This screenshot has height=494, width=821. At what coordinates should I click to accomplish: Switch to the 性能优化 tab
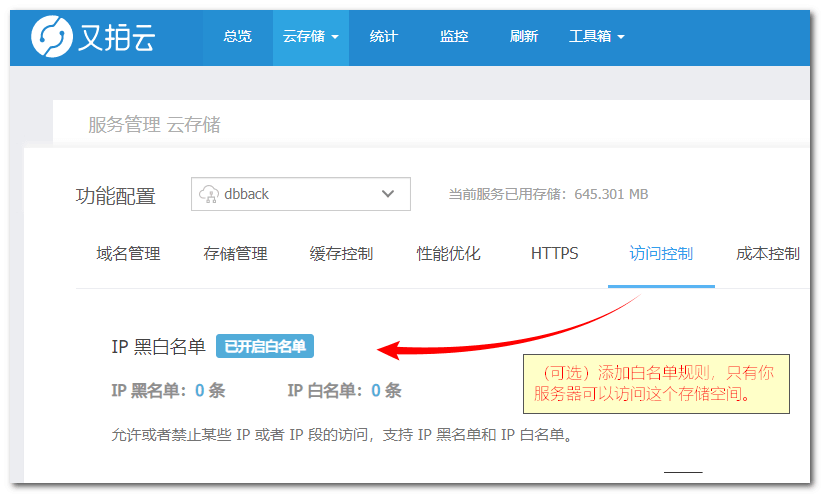448,254
